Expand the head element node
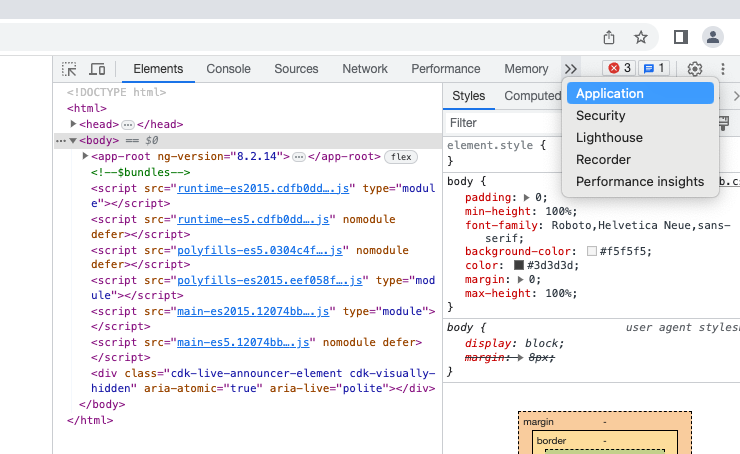 (x=73, y=124)
